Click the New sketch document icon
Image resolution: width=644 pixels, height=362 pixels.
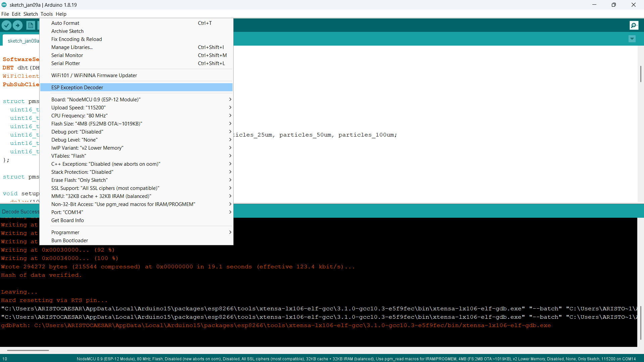click(31, 25)
